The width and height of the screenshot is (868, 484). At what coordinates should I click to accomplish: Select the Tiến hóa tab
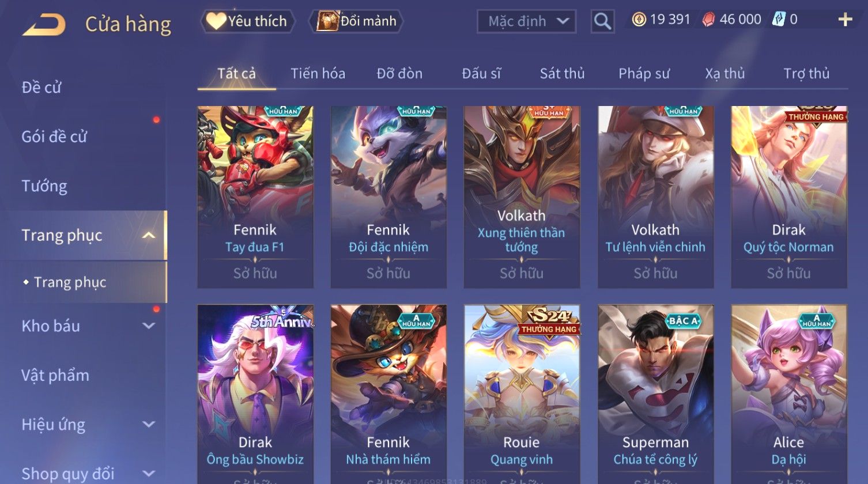tap(318, 73)
